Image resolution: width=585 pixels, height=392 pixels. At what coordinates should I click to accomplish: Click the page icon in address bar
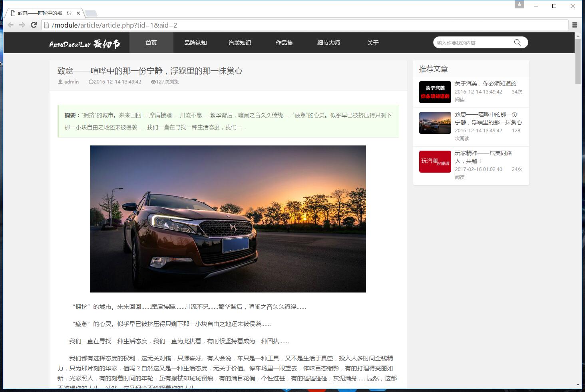[46, 25]
